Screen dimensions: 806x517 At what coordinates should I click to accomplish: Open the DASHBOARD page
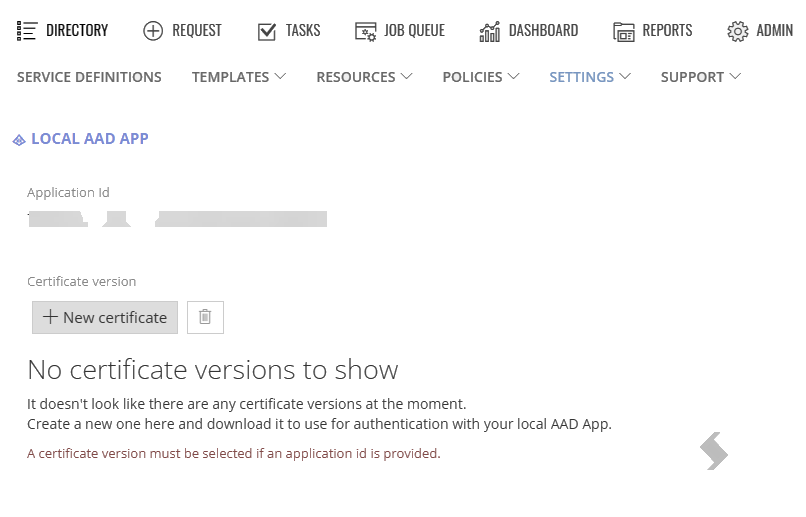pos(543,31)
